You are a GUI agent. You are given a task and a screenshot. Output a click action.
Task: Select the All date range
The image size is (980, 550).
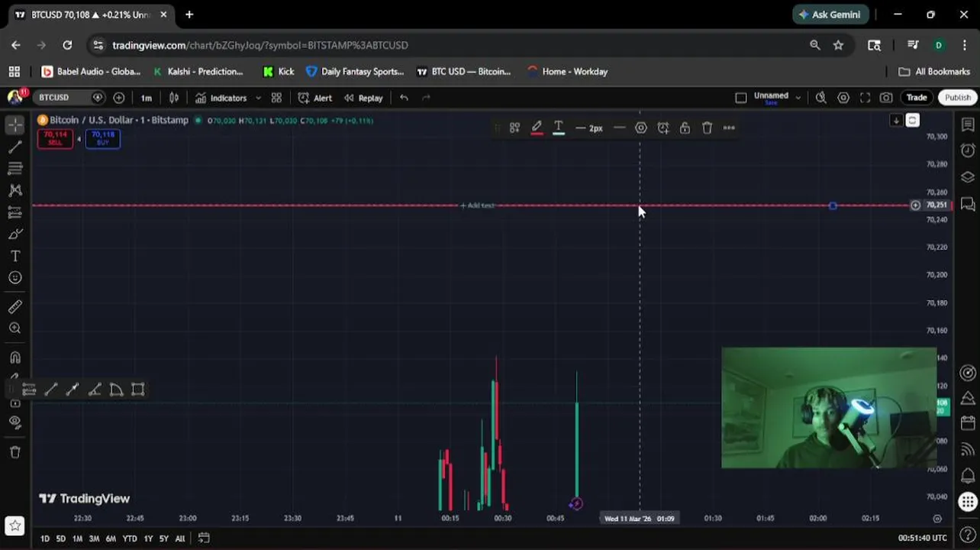[179, 539]
